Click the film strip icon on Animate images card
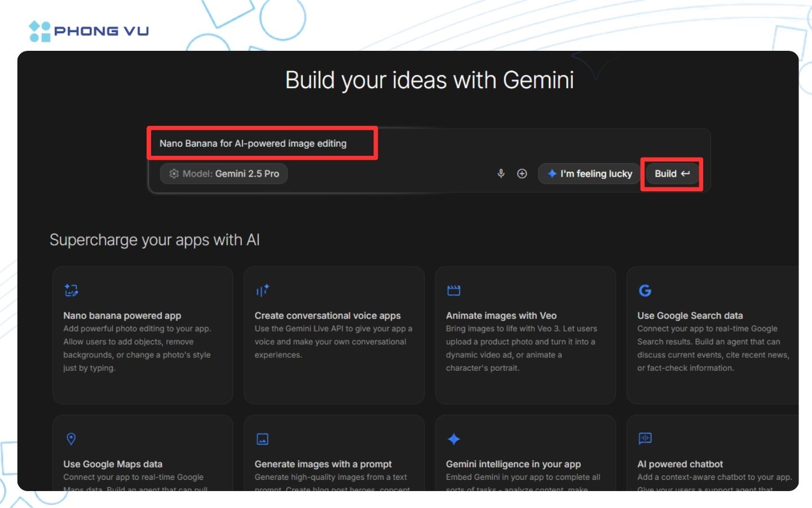Image resolution: width=812 pixels, height=508 pixels. coord(454,290)
